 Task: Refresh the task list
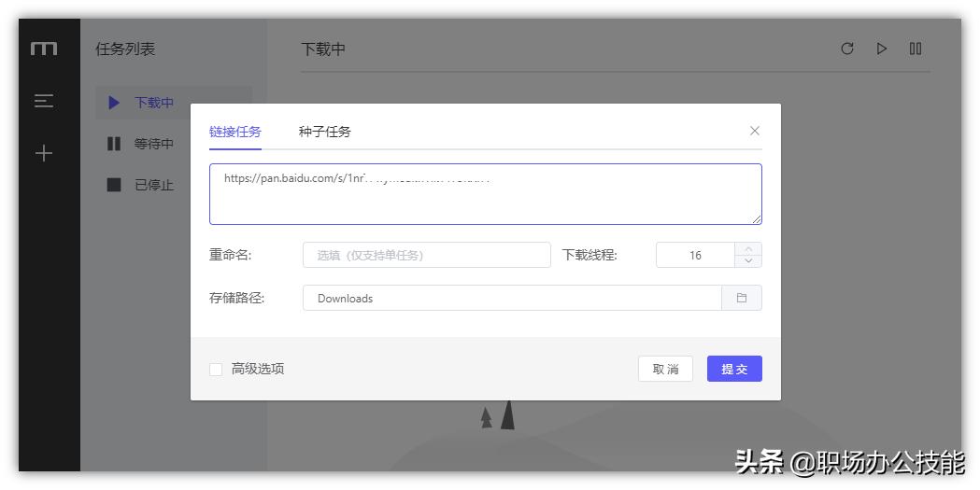point(847,49)
